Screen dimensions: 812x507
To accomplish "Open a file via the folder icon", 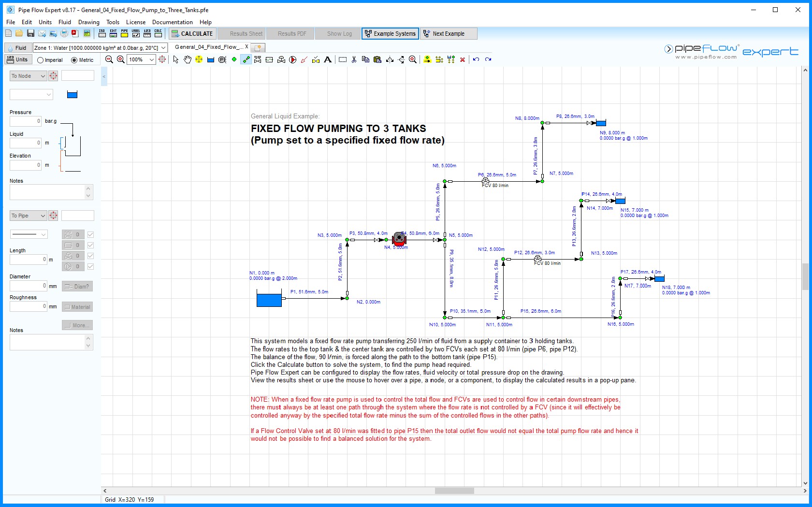I will click(19, 33).
